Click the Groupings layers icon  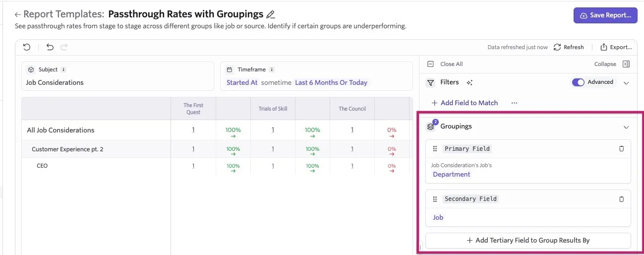(x=431, y=127)
